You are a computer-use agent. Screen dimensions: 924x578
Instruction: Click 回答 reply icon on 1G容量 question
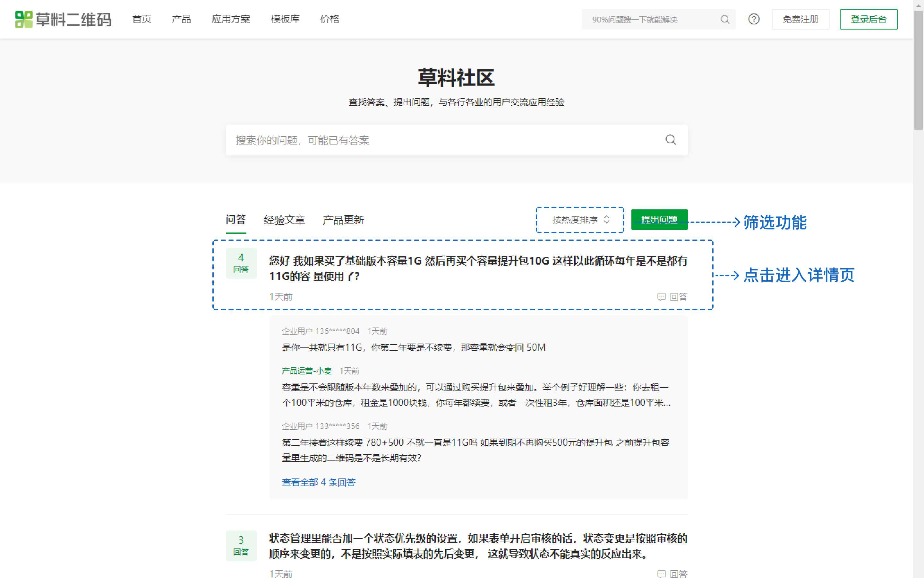coord(672,297)
